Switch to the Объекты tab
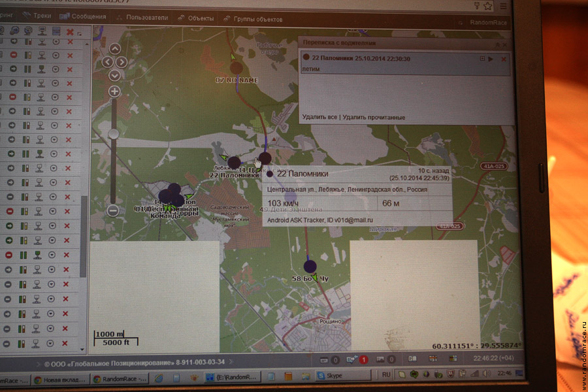Screen dimensions: 588x392 pos(199,18)
